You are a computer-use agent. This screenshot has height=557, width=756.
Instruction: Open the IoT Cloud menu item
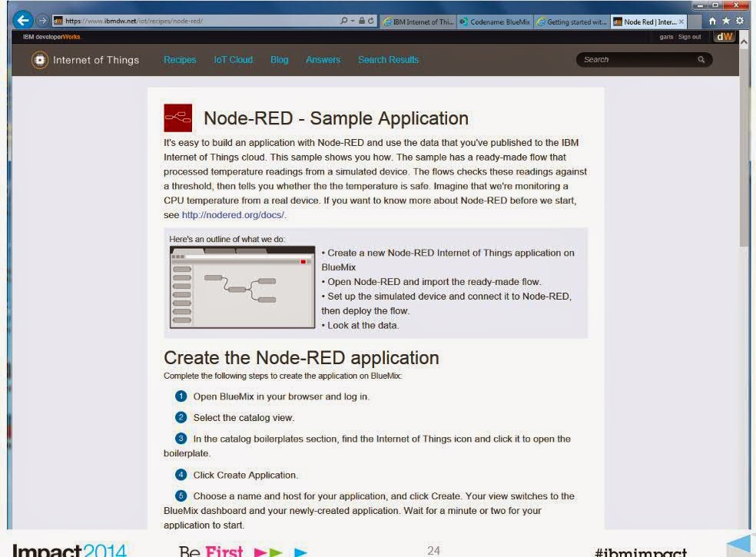tap(234, 60)
